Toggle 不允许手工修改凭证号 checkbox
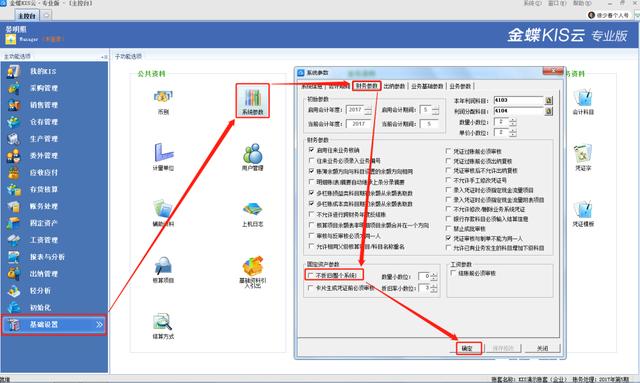Screen dimensions: 640x383 tap(448, 180)
